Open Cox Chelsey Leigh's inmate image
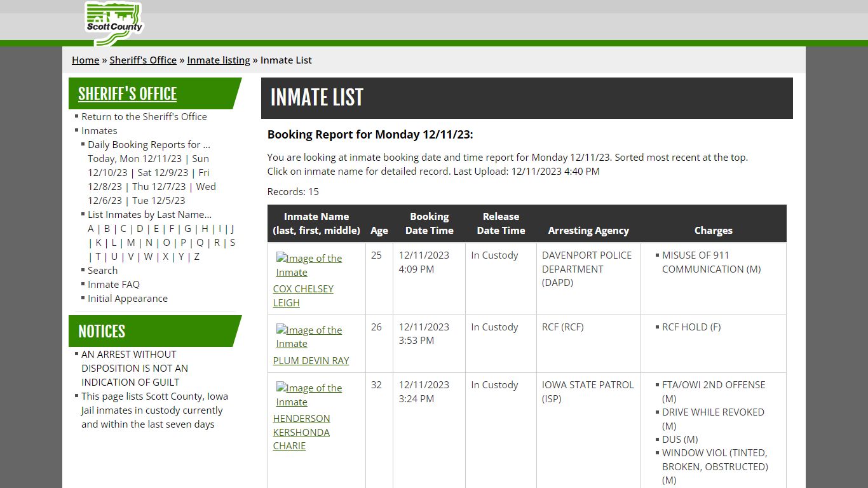The height and width of the screenshot is (488, 868). pyautogui.click(x=309, y=266)
